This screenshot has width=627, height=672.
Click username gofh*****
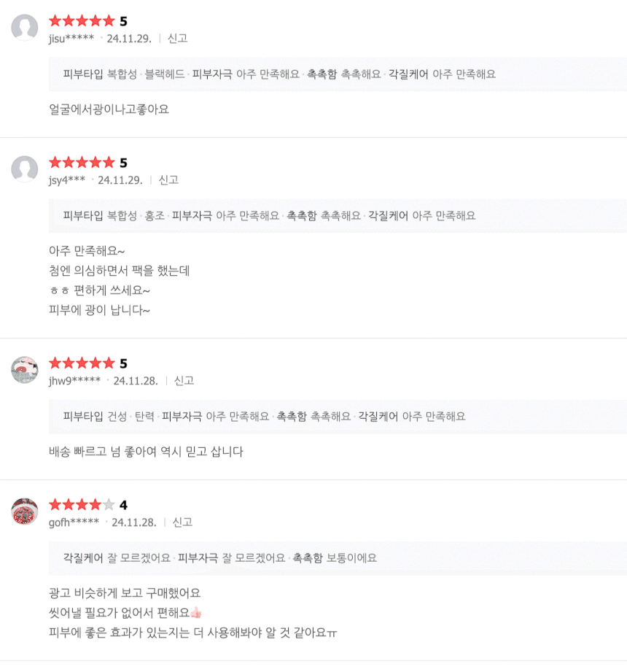coord(74,522)
